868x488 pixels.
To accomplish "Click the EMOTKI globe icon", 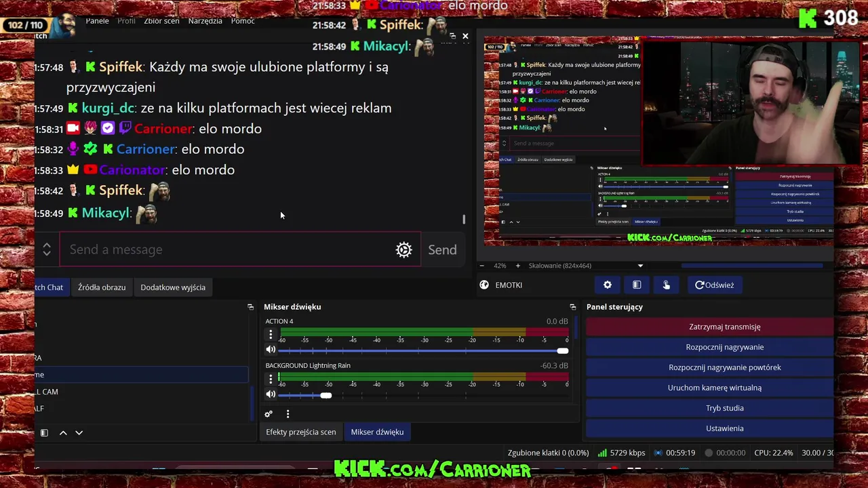I will (484, 285).
